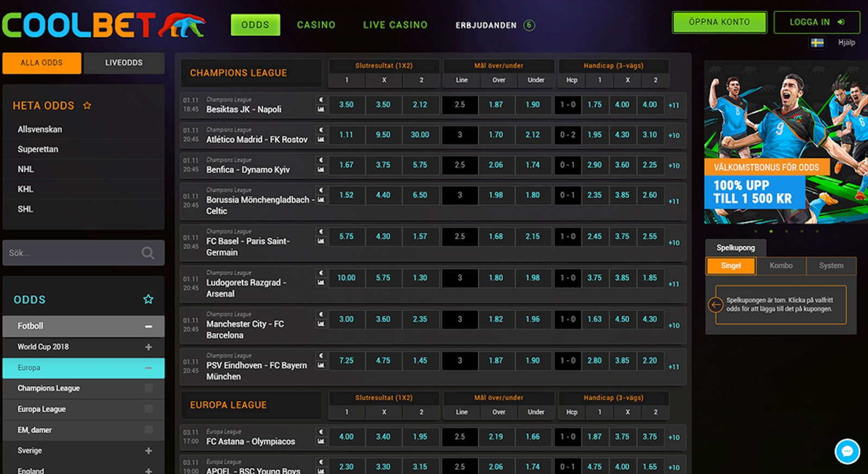Open statistics chart for Atlético Madrid - FK Rostov
868x474 pixels.
coord(321,140)
